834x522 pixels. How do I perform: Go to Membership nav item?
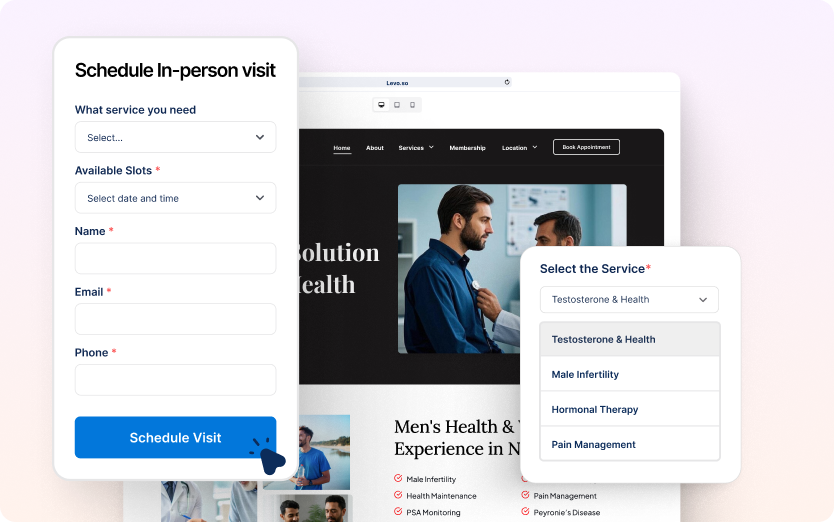tap(468, 147)
